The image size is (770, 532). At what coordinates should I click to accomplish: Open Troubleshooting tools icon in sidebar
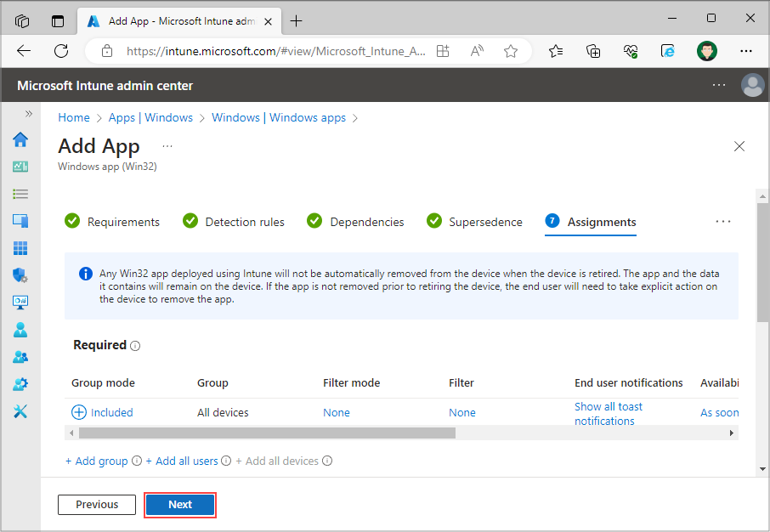pyautogui.click(x=20, y=411)
